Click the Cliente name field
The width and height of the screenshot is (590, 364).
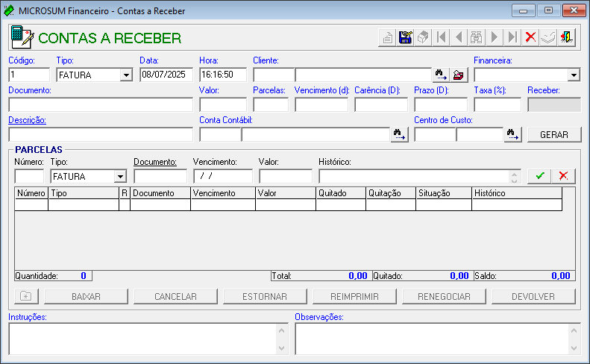pyautogui.click(x=363, y=75)
